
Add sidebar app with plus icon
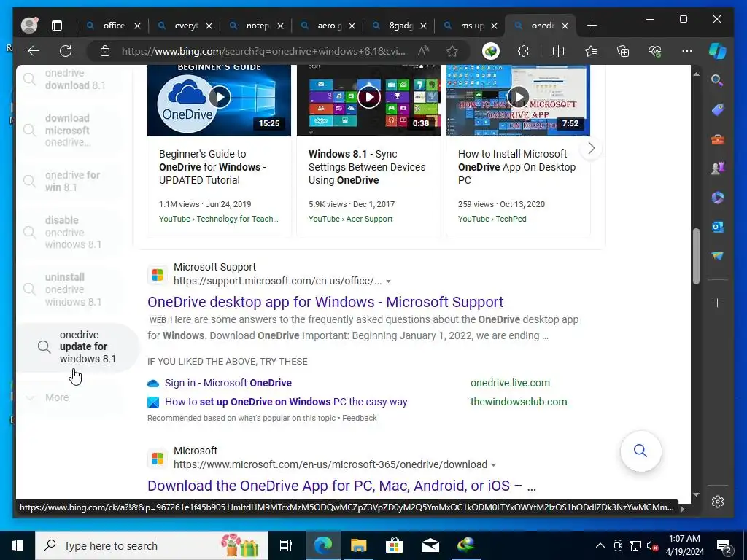[718, 303]
